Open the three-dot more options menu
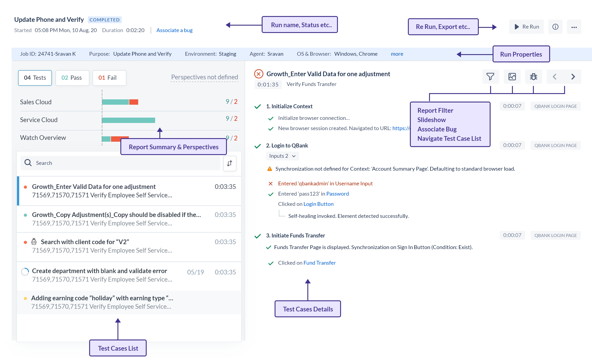This screenshot has width=592, height=364. [x=574, y=27]
